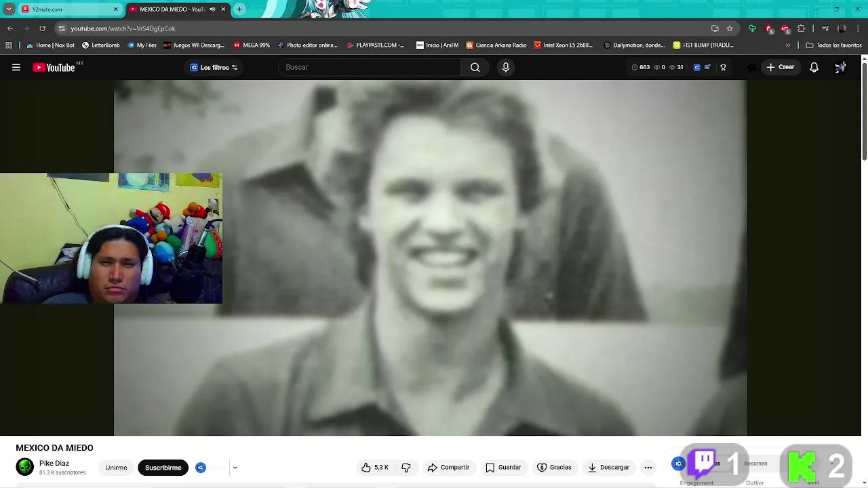Click the Crear button

(781, 67)
